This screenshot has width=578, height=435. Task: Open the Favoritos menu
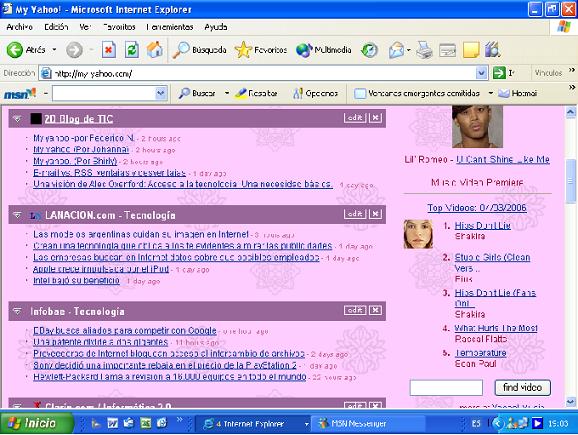119,27
